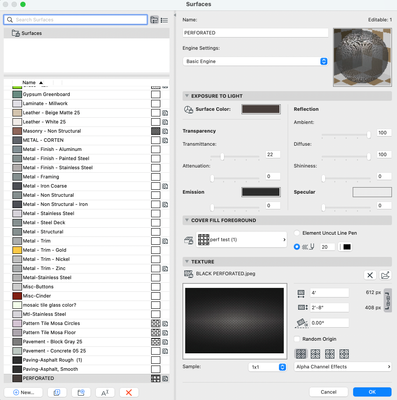Screen dimensions: 397x400
Task: Collapse the COVER FILL FOREGROUND section
Action: pyautogui.click(x=187, y=220)
